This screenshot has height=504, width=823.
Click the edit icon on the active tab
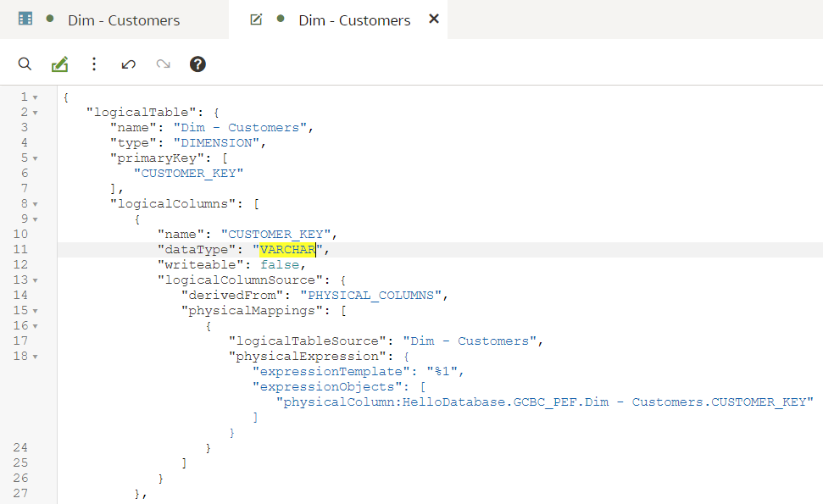point(256,18)
